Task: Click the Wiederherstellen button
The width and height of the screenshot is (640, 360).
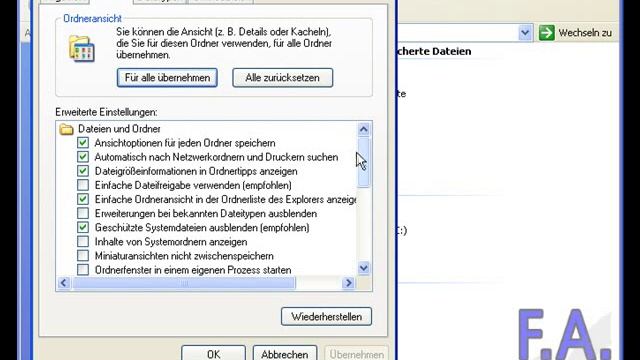Action: (x=326, y=316)
